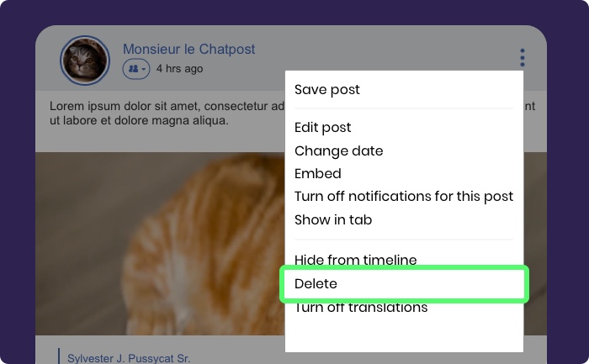This screenshot has height=364, width=589.
Task: Open the three-dot post options icon
Action: [523, 57]
